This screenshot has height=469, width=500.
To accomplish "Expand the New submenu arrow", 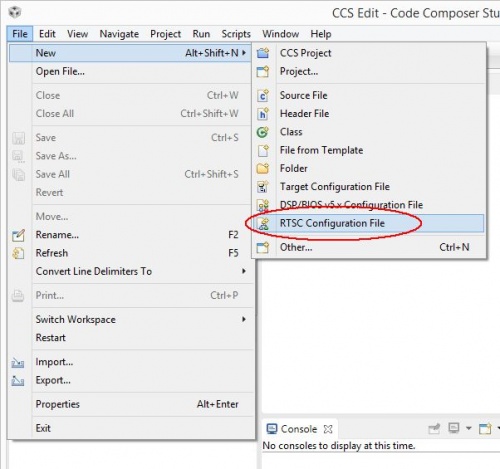I will pyautogui.click(x=244, y=53).
